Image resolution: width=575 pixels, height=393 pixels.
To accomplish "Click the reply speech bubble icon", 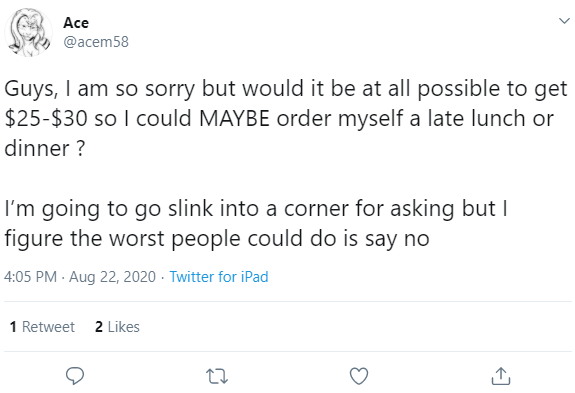I will click(75, 376).
